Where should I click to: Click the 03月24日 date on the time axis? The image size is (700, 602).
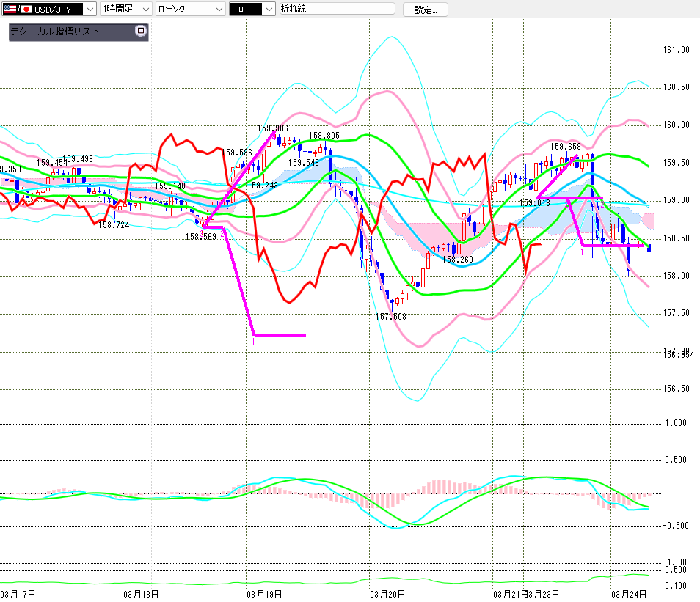630,594
